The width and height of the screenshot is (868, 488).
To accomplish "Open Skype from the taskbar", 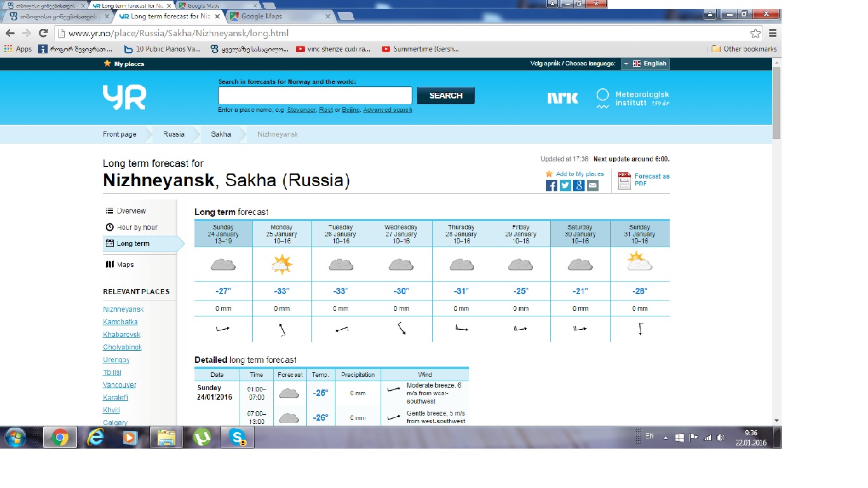I will click(x=238, y=437).
